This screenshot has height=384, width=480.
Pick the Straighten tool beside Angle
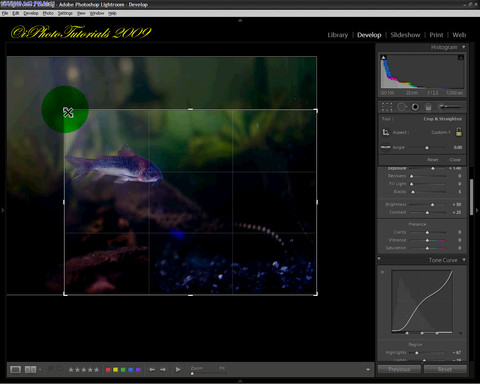click(x=386, y=147)
